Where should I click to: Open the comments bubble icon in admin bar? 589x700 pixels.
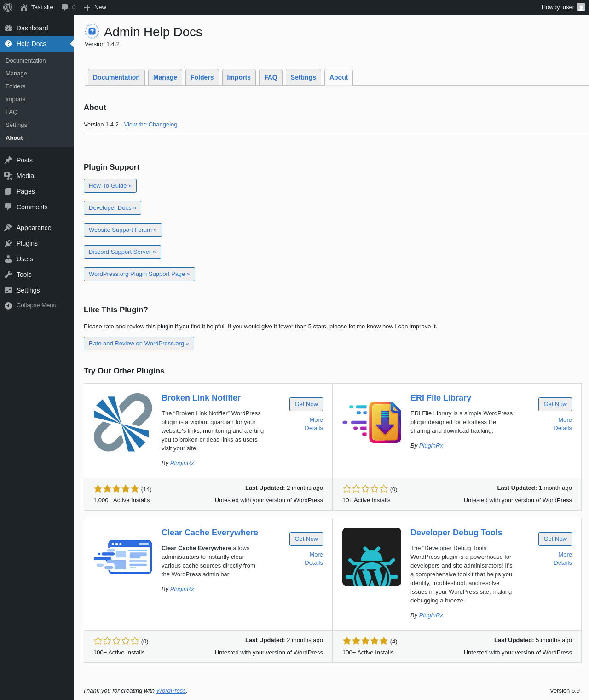pos(64,7)
